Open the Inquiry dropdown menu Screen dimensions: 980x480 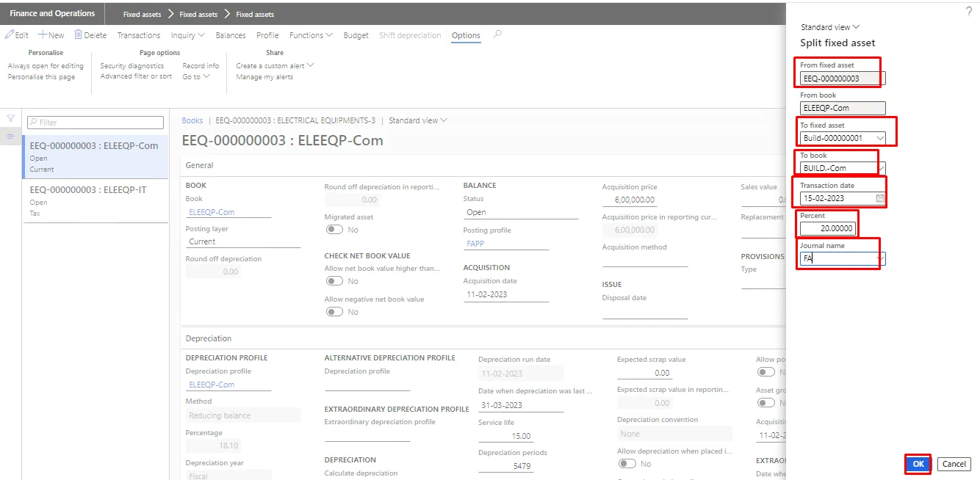tap(187, 35)
